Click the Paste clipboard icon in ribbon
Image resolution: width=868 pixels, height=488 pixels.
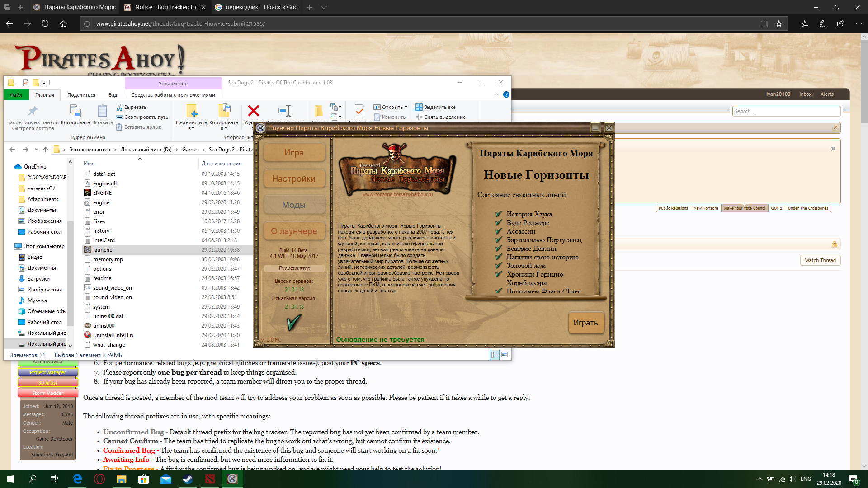click(103, 111)
